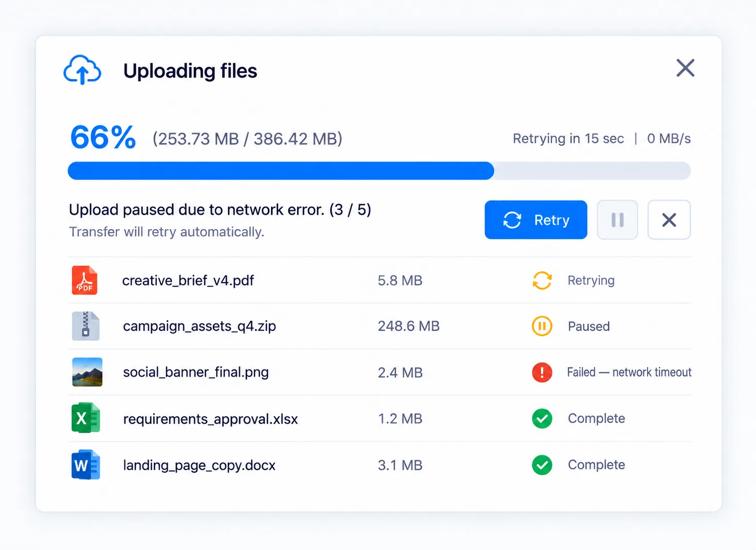Screen dimensions: 756x550
Task: Click the 2.4 MB size value
Action: (400, 373)
